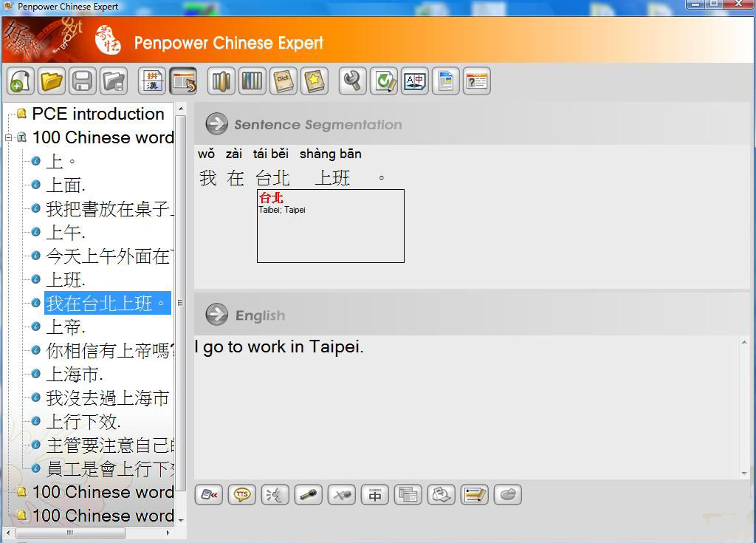Open a file with the yellow folder icon

tap(52, 81)
